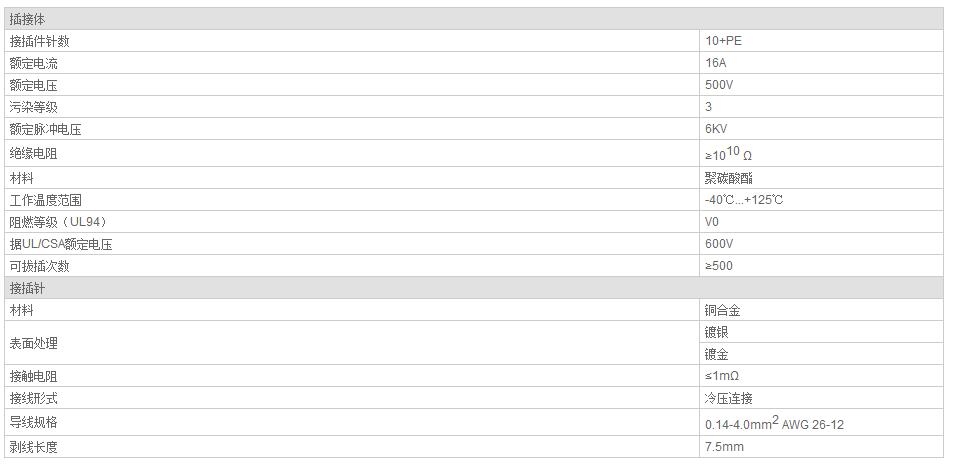
Task: Click the 镀银 surface treatment value
Action: pyautogui.click(x=717, y=333)
